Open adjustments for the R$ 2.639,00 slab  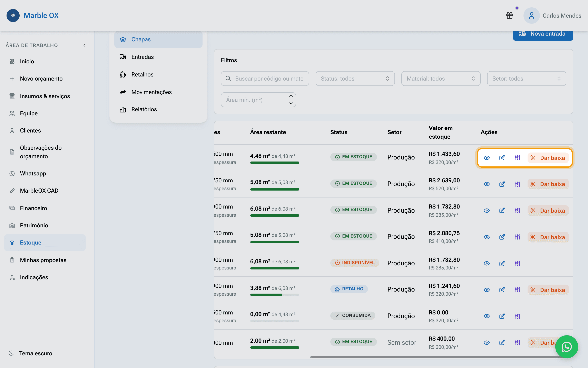[x=518, y=184]
